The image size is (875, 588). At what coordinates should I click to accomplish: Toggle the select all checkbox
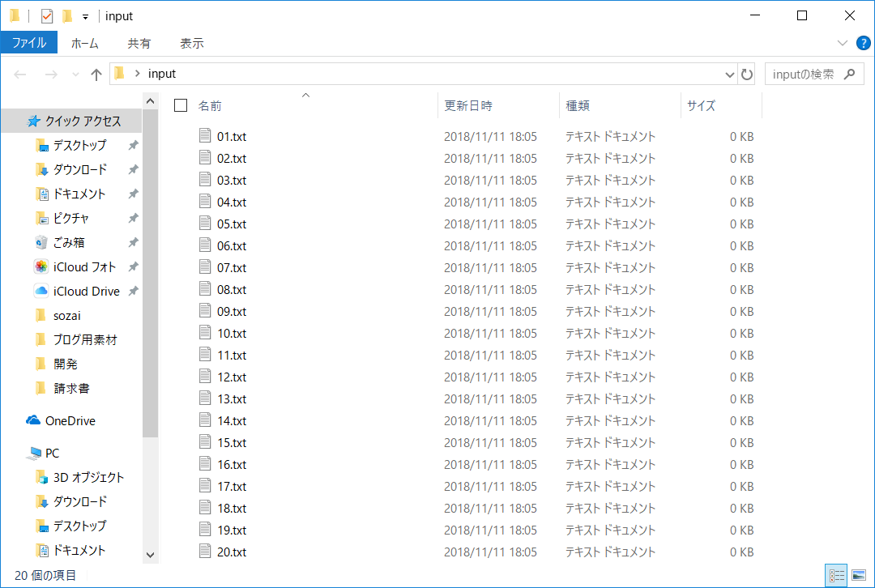181,105
